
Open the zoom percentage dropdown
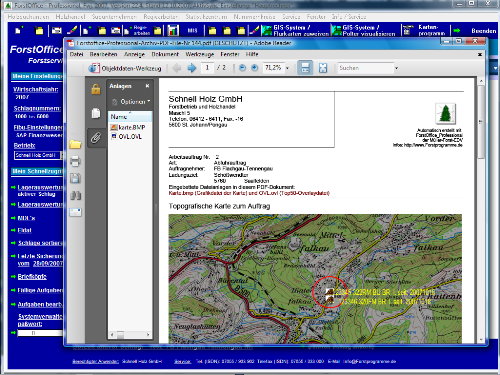pos(287,68)
